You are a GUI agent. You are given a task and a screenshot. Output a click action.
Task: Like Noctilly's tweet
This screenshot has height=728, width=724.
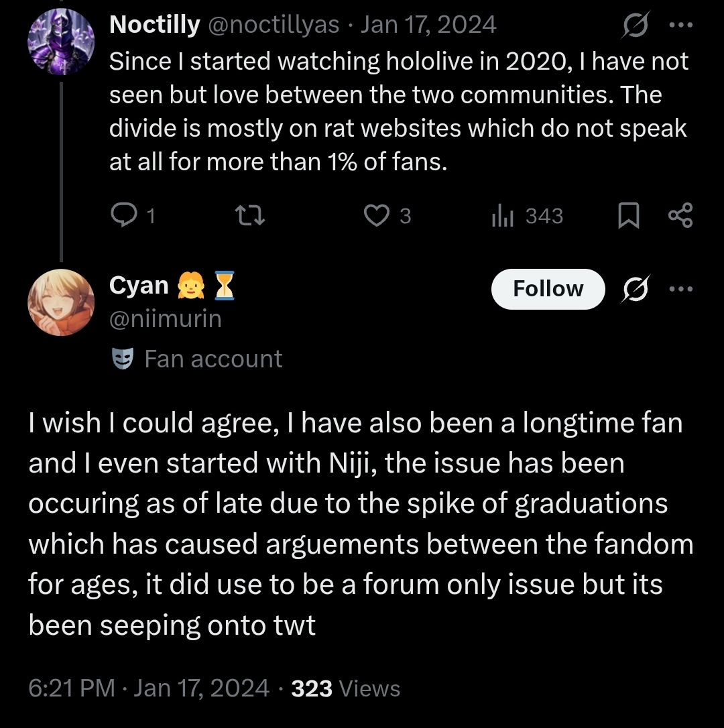tap(377, 215)
